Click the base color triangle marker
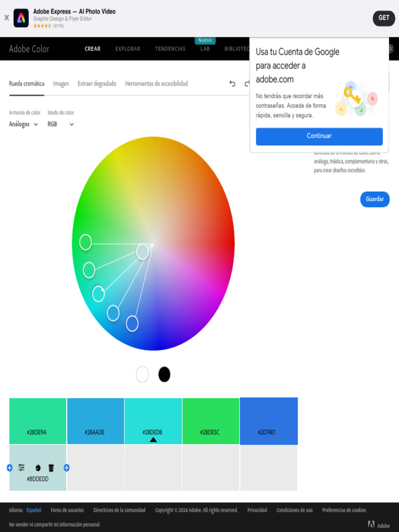This screenshot has height=532, width=399. point(153,440)
